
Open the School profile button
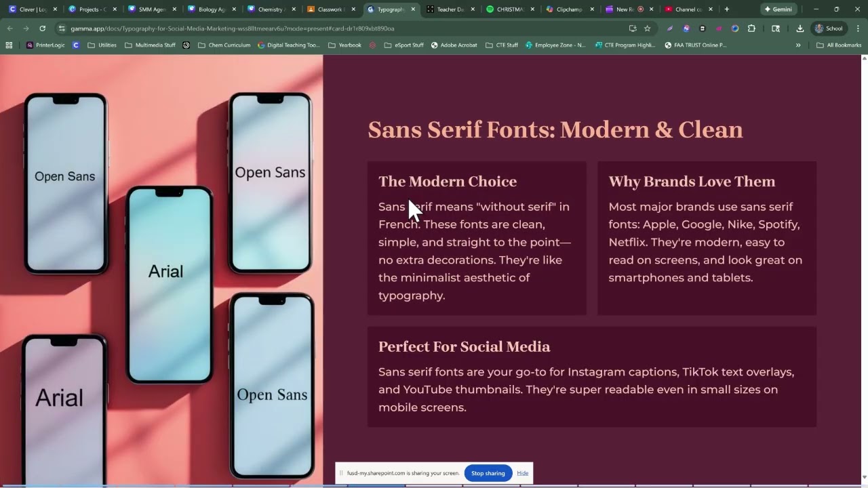pos(829,28)
